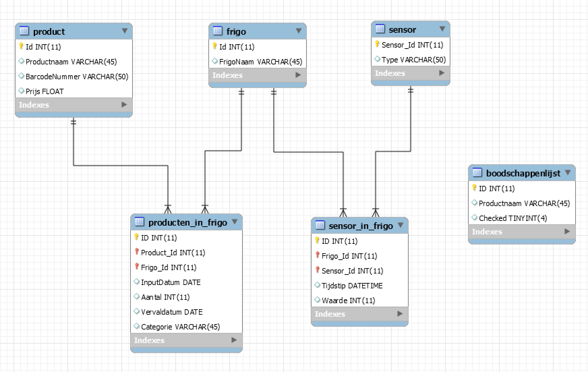Select primary key icon of frigo Id

tap(214, 46)
